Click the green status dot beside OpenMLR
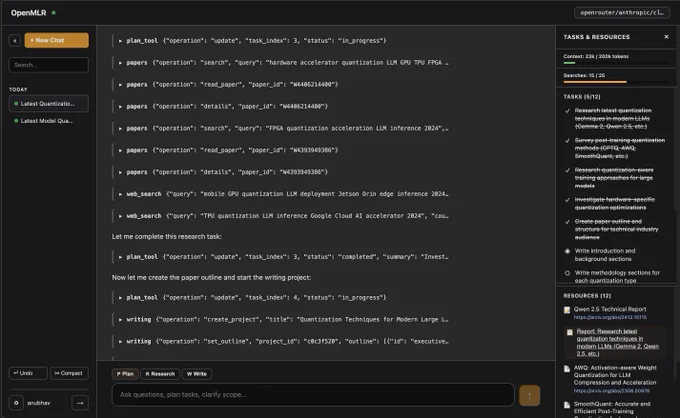This screenshot has width=680, height=418. (x=54, y=13)
